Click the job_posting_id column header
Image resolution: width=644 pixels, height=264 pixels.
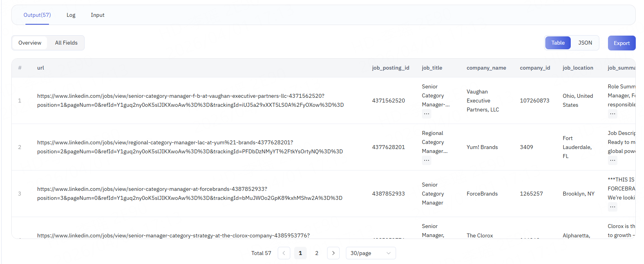(x=390, y=68)
